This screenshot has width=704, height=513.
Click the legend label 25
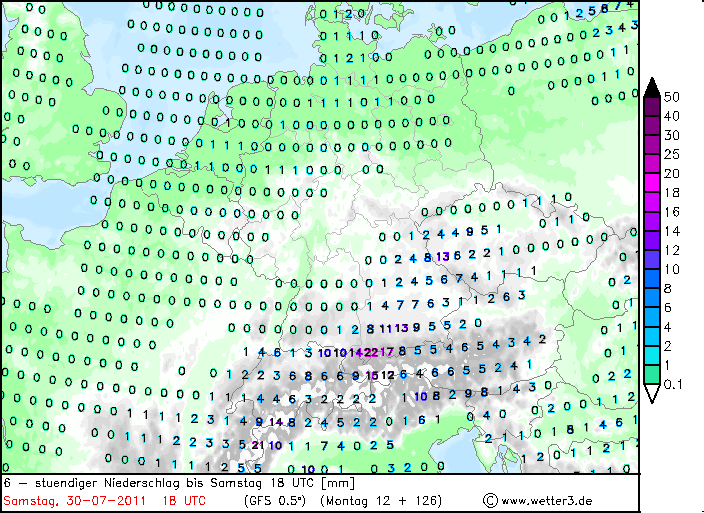[672, 154]
